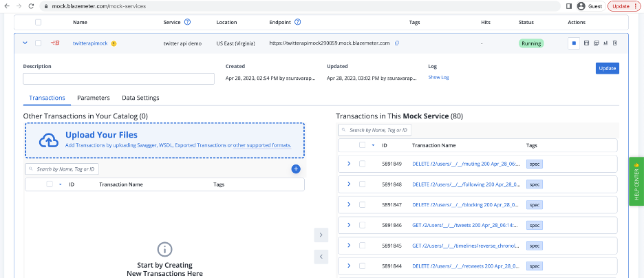This screenshot has height=278, width=644.
Task: Open selection dropdown arrow in mock service transactions header
Action: 373,145
